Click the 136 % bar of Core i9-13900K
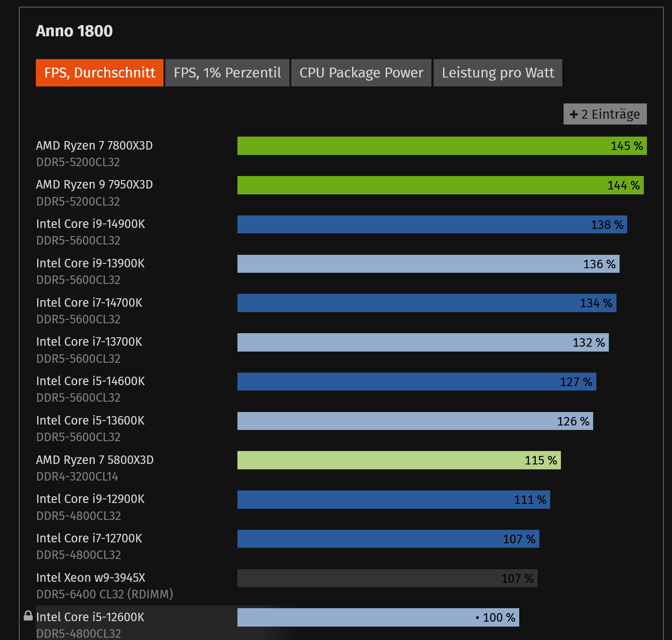The width and height of the screenshot is (672, 640). click(428, 264)
